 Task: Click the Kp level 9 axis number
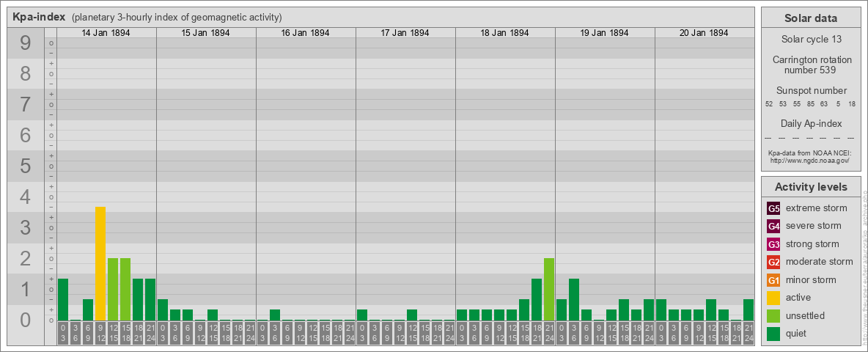[x=26, y=43]
